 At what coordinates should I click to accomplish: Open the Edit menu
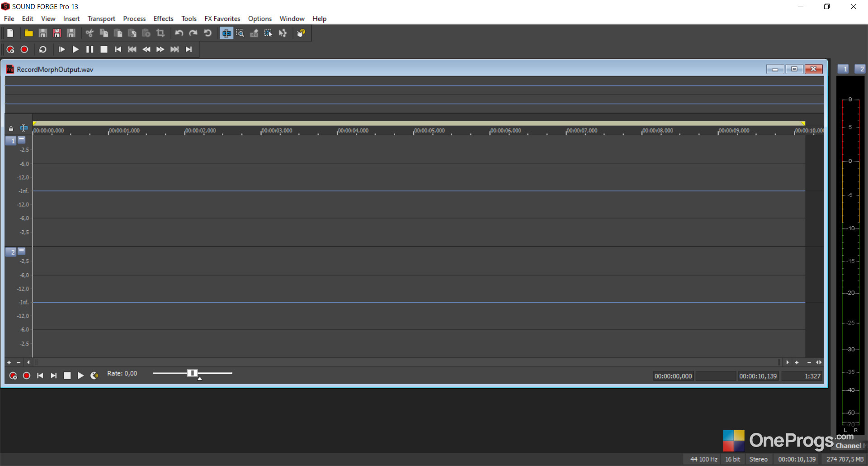(x=28, y=19)
